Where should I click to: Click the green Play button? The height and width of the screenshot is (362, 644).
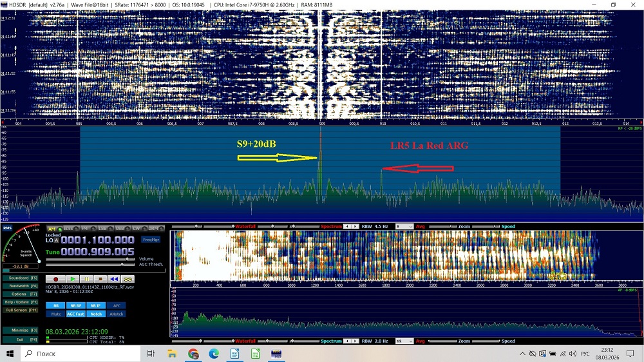72,278
